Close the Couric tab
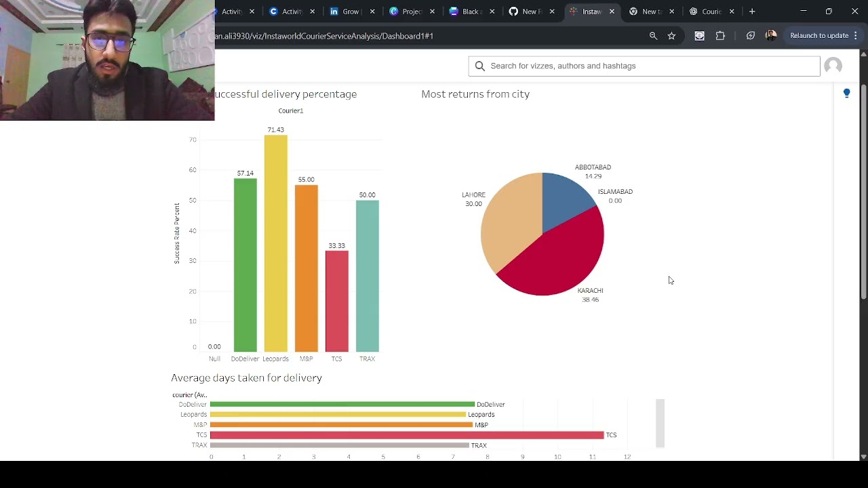Image resolution: width=868 pixels, height=488 pixels. point(732,12)
